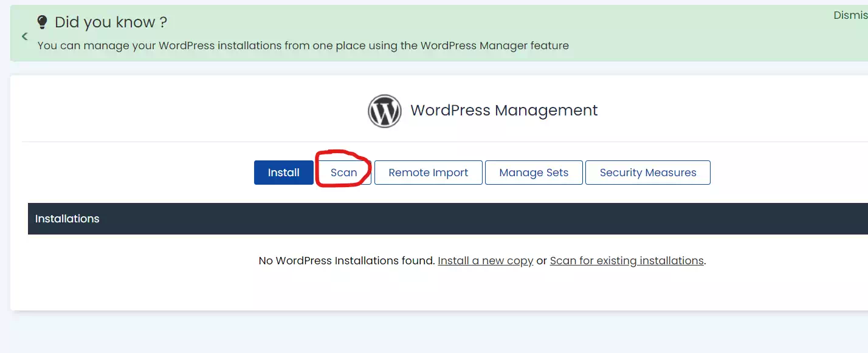This screenshot has width=868, height=353.
Task: Dismiss the Did you know banner
Action: coord(850,15)
